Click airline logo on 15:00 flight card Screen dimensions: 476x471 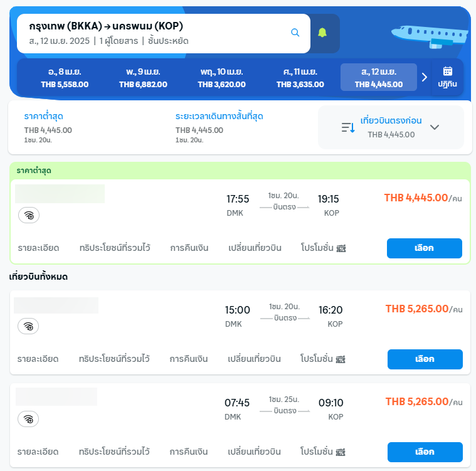coord(56,305)
